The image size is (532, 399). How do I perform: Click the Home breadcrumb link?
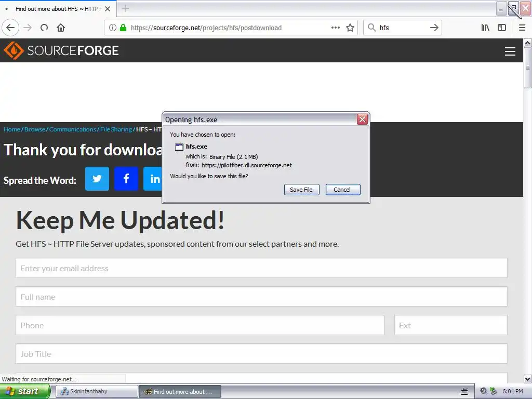12,129
